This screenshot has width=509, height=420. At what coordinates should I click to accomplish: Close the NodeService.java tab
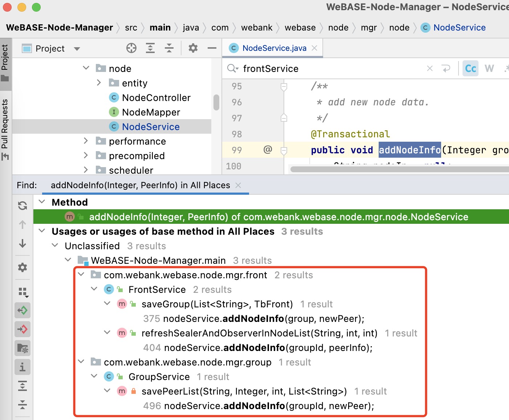click(x=314, y=48)
